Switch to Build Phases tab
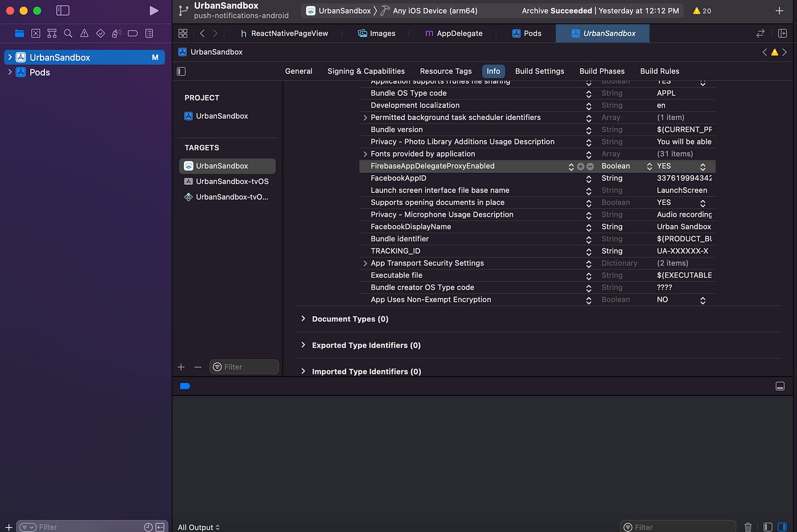Image resolution: width=797 pixels, height=532 pixels. coord(602,71)
